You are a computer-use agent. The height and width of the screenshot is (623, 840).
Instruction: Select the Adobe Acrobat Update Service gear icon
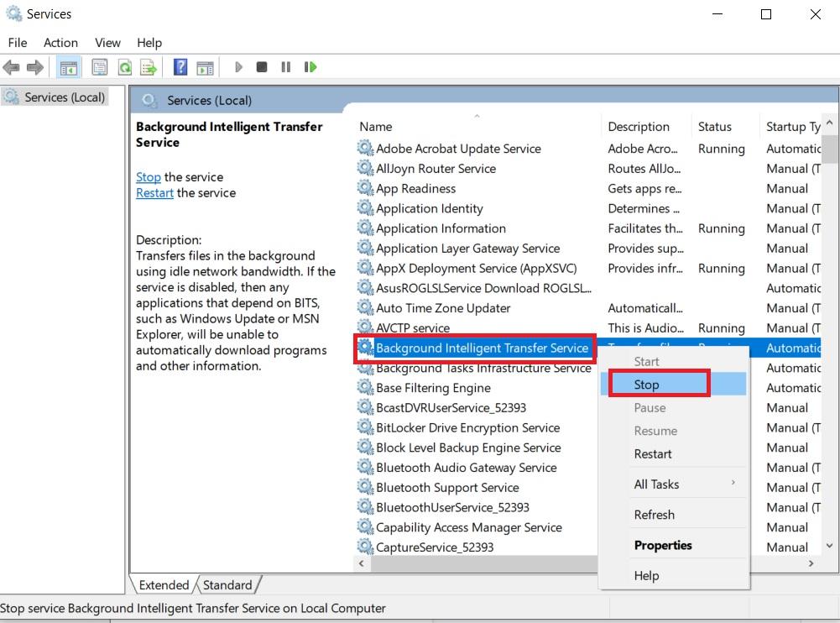[x=365, y=148]
